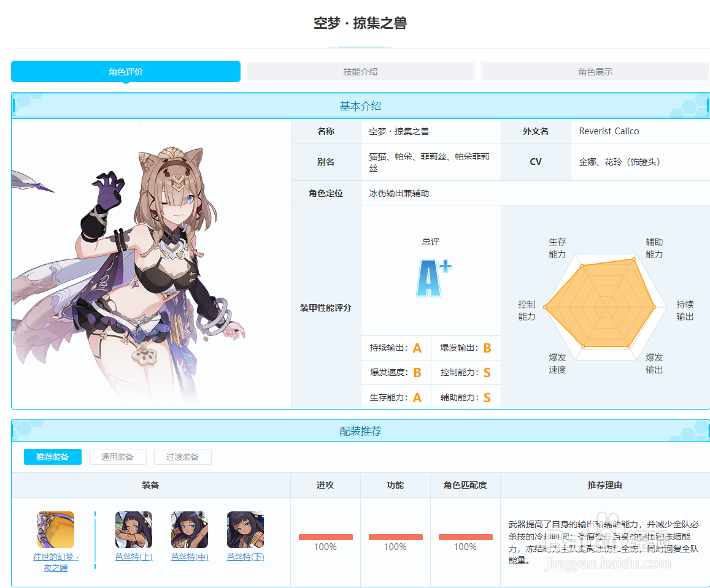Switch to 通用装备 equipment view
710x588 pixels.
click(117, 457)
